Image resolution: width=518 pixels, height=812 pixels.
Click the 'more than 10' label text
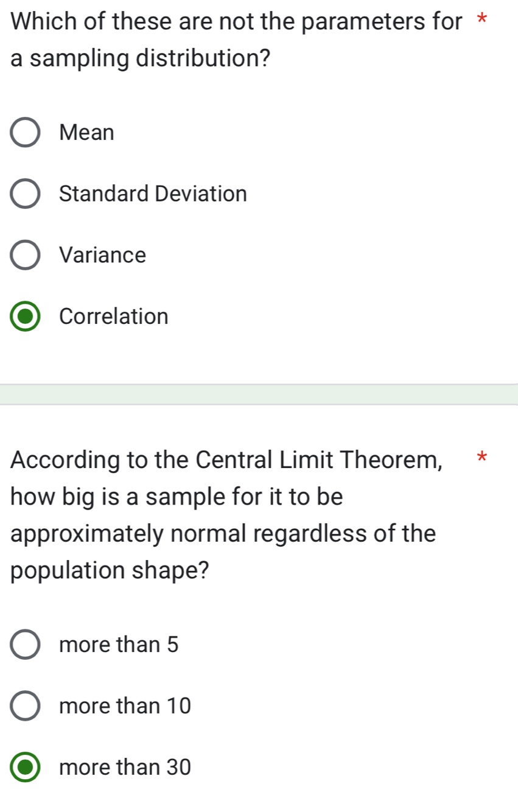[125, 706]
